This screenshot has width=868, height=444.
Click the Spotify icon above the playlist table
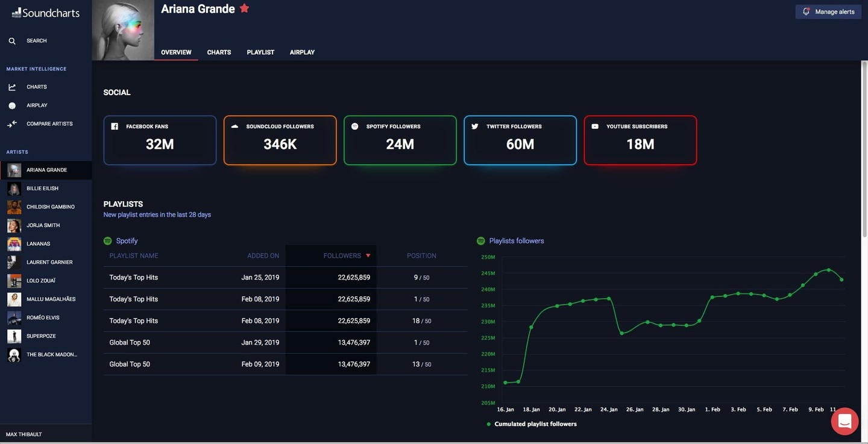(x=108, y=241)
